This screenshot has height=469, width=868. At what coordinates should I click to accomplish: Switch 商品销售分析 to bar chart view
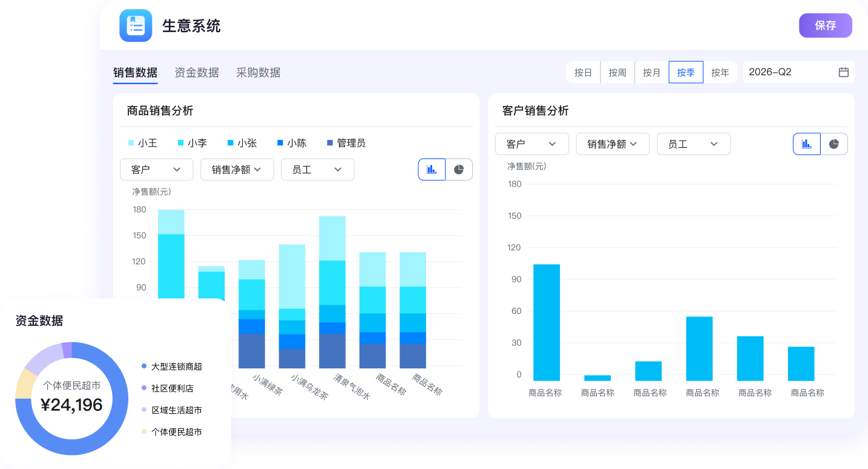point(432,170)
